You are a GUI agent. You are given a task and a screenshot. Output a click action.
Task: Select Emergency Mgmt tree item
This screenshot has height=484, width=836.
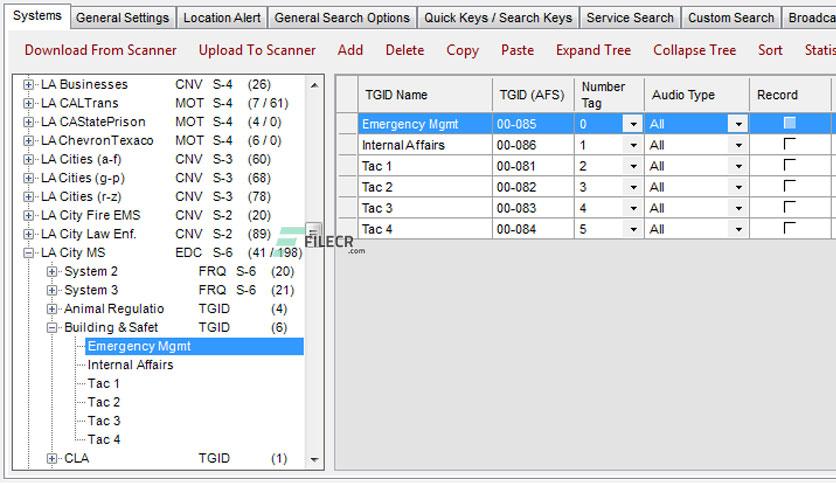pos(194,346)
